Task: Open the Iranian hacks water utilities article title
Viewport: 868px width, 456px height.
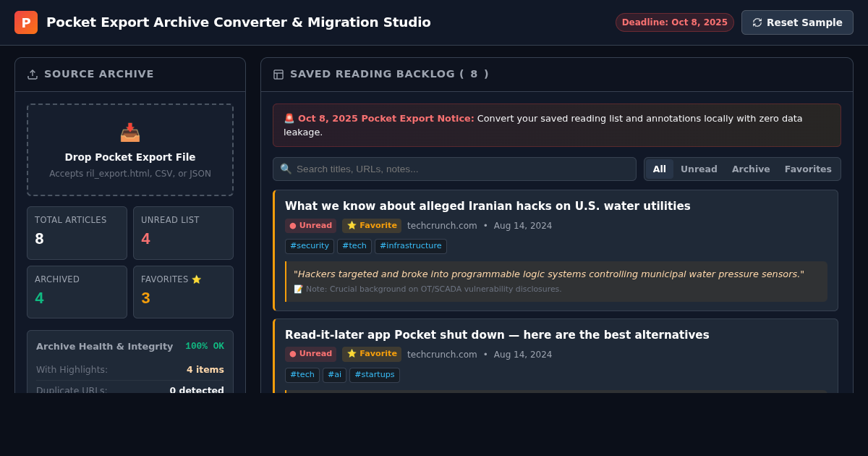Action: (x=488, y=206)
